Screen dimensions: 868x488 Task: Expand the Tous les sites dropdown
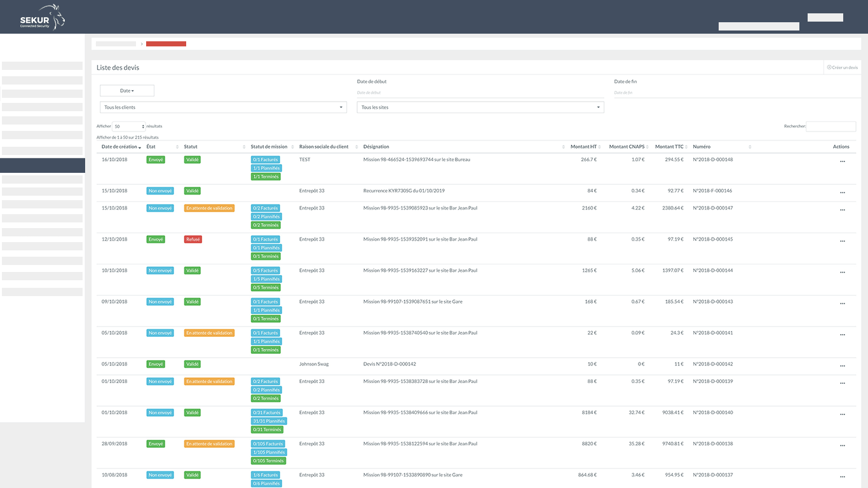(480, 107)
